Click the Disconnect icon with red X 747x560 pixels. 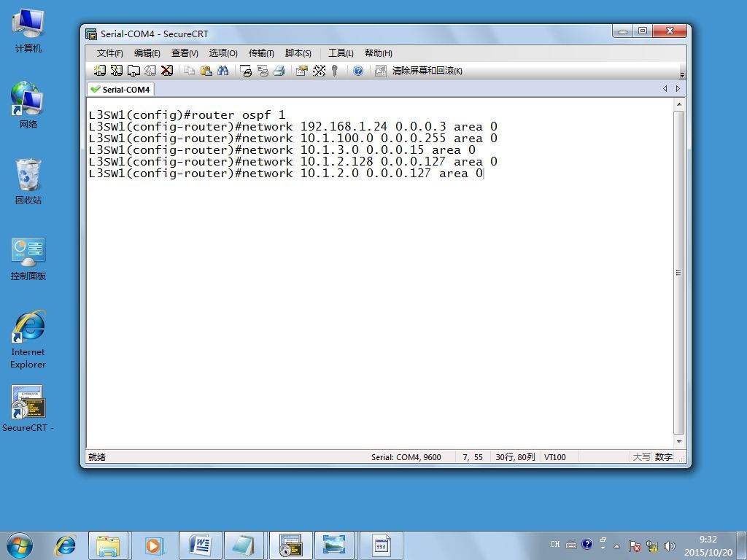pyautogui.click(x=167, y=71)
